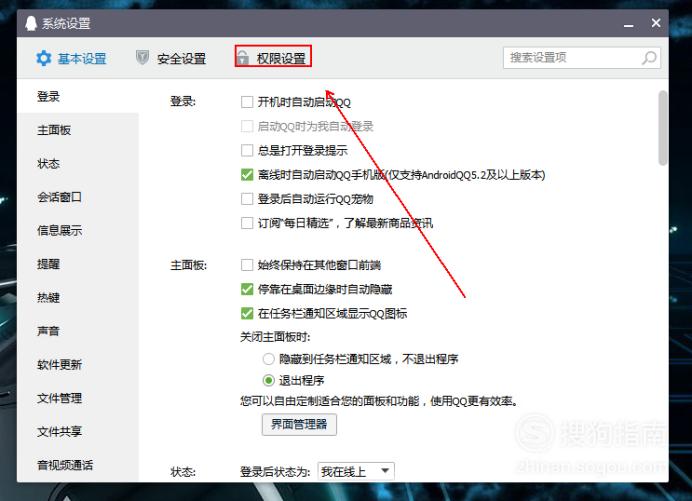Screen dimensions: 692x501
Task: Open 声音 settings in sidebar
Action: 78,331
